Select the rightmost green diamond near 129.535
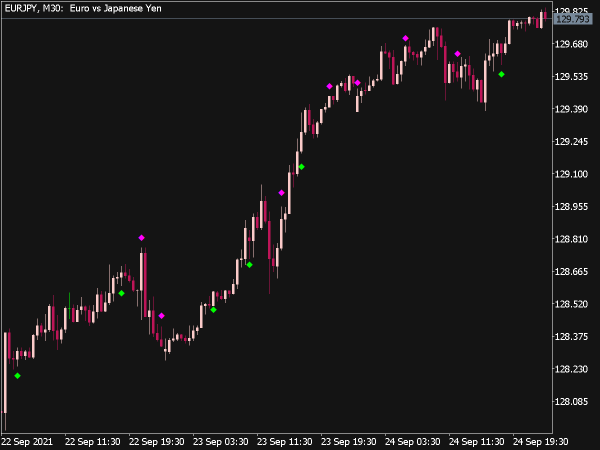The image size is (600, 450). (502, 74)
